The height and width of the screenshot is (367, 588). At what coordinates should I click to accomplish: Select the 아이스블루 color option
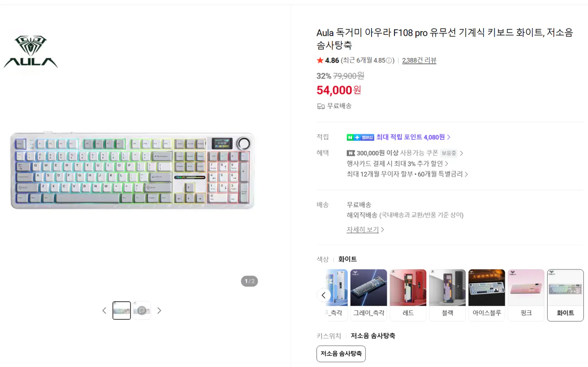tap(486, 295)
